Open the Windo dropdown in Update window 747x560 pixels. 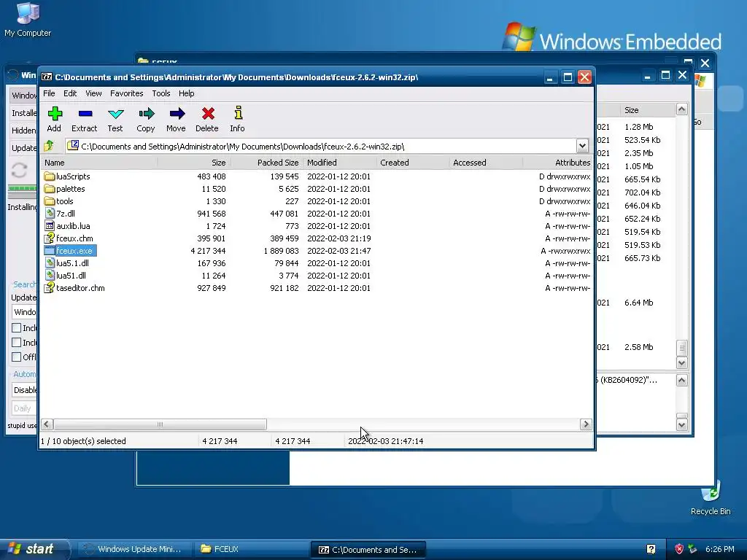pyautogui.click(x=24, y=312)
